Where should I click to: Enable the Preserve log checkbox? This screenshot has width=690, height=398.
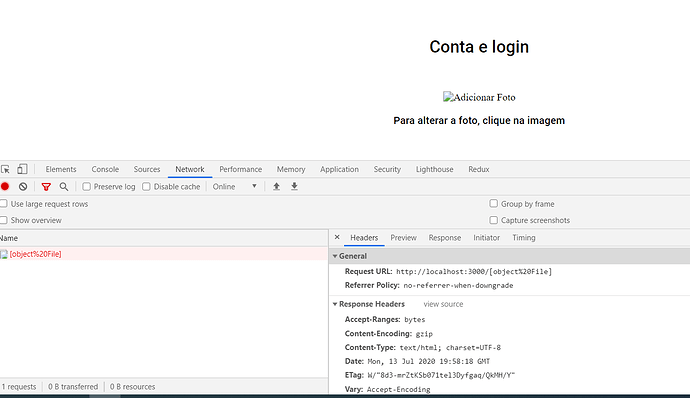[87, 187]
